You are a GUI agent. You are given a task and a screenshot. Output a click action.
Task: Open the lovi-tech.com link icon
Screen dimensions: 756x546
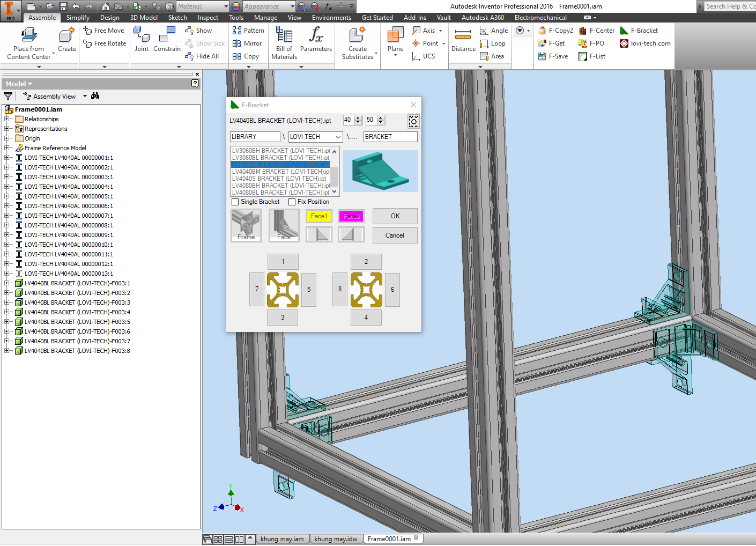[x=624, y=43]
